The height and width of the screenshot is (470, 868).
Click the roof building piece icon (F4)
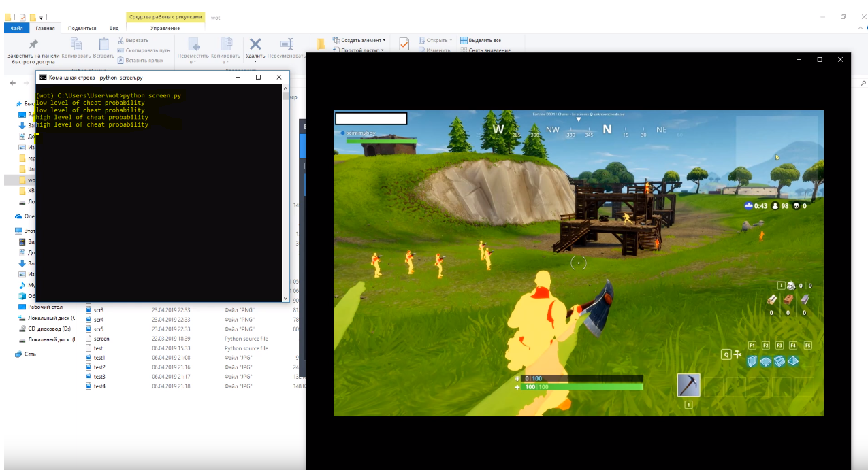coord(793,361)
